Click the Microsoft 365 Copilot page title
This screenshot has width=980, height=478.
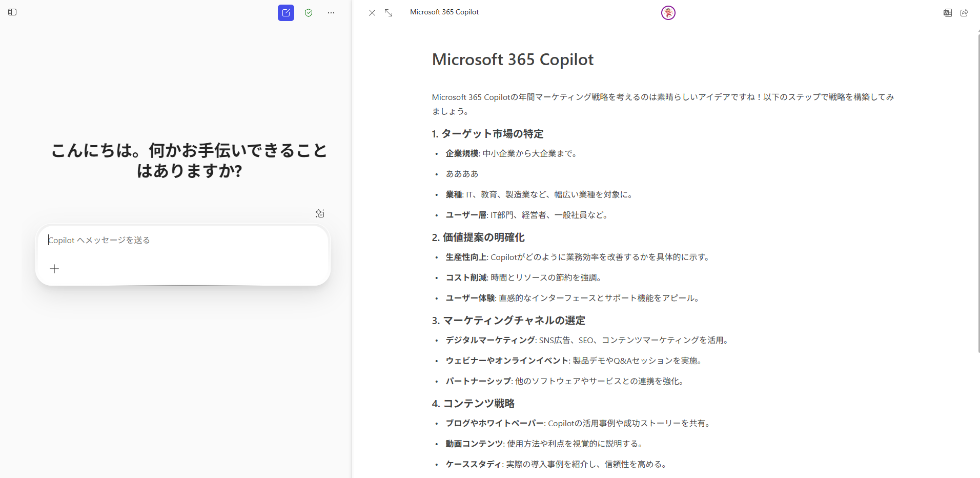pos(513,59)
